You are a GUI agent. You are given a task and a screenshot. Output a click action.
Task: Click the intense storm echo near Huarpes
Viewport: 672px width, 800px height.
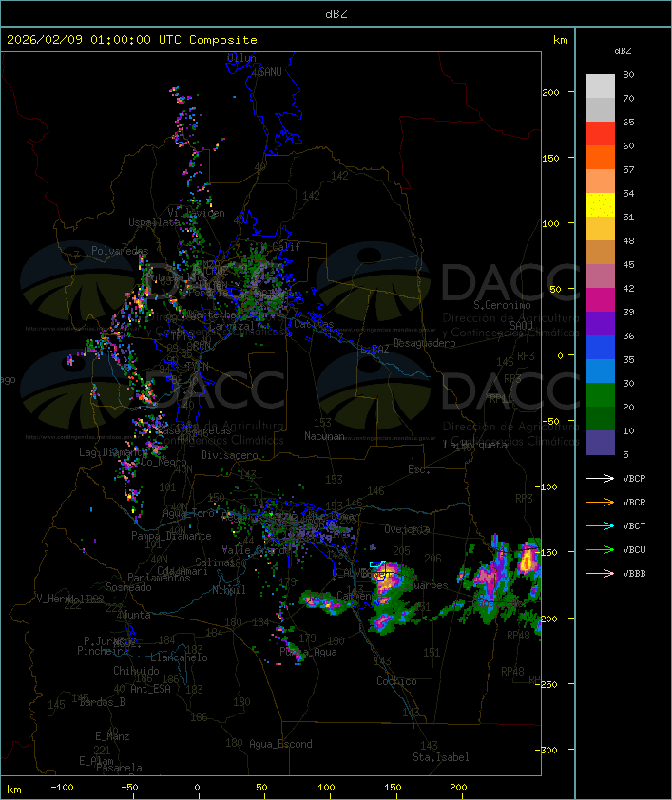389,577
